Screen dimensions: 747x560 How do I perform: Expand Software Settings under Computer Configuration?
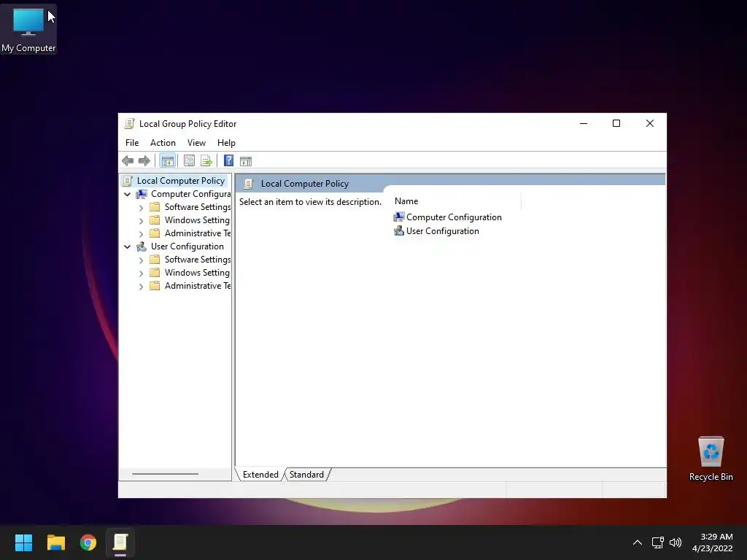141,208
